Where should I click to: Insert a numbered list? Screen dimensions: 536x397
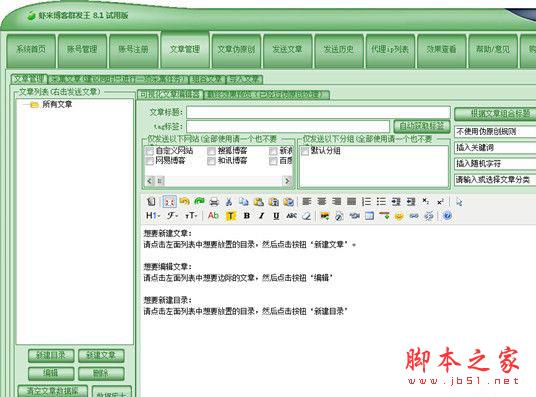point(366,201)
